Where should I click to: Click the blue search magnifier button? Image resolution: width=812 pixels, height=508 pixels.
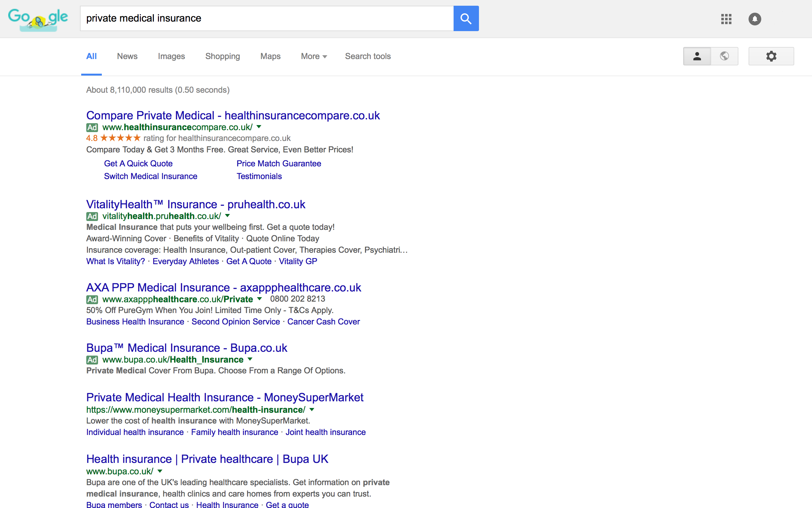coord(466,18)
